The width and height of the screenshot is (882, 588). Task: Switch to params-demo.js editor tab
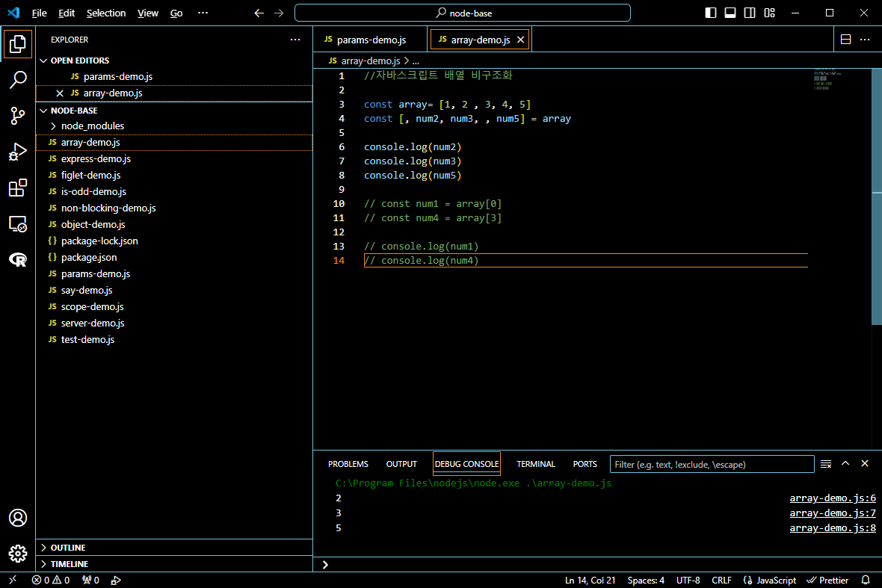coord(370,40)
